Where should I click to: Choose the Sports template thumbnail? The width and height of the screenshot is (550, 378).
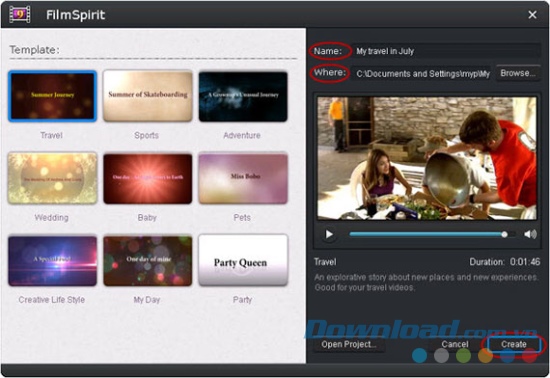[x=148, y=96]
